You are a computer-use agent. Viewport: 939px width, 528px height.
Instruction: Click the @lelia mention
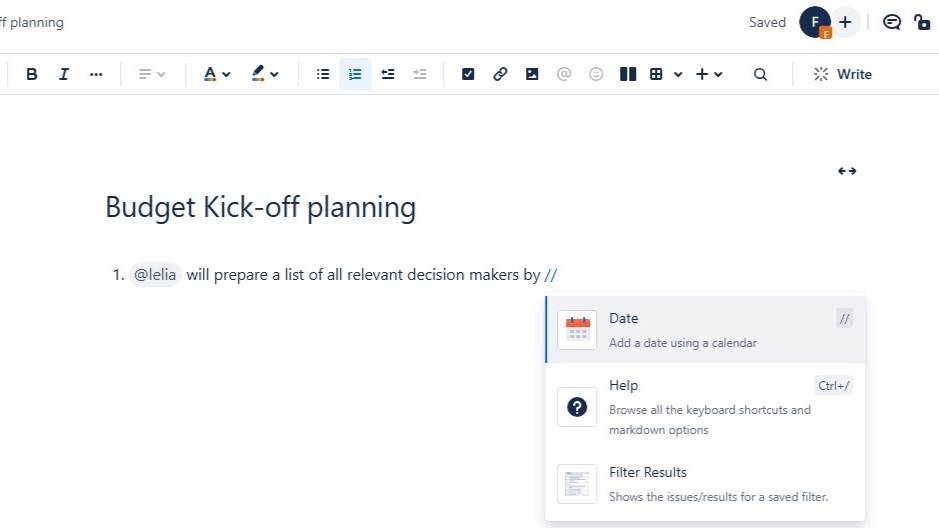tap(156, 275)
